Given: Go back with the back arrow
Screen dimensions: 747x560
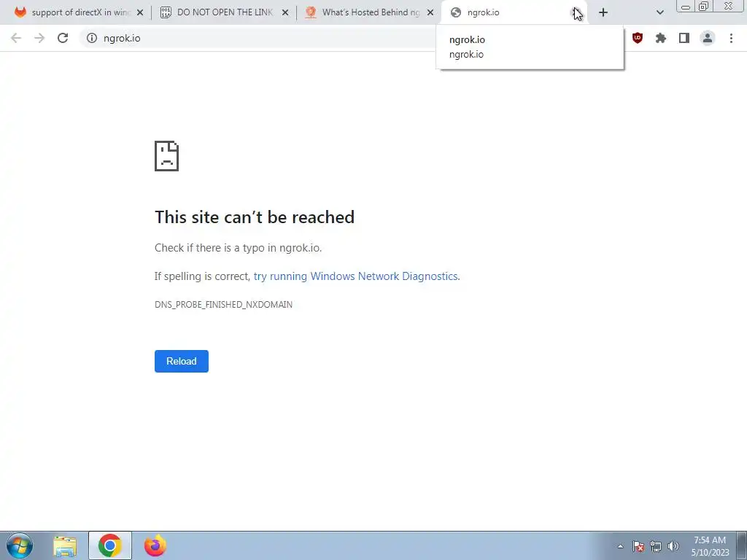Looking at the screenshot, I should click(x=16, y=38).
